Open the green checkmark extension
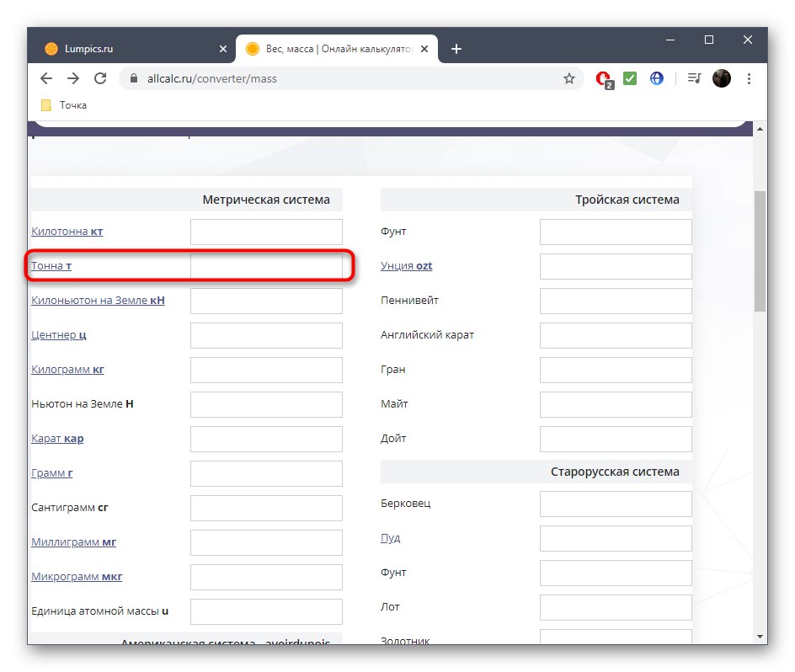This screenshot has height=672, width=795. click(x=630, y=78)
